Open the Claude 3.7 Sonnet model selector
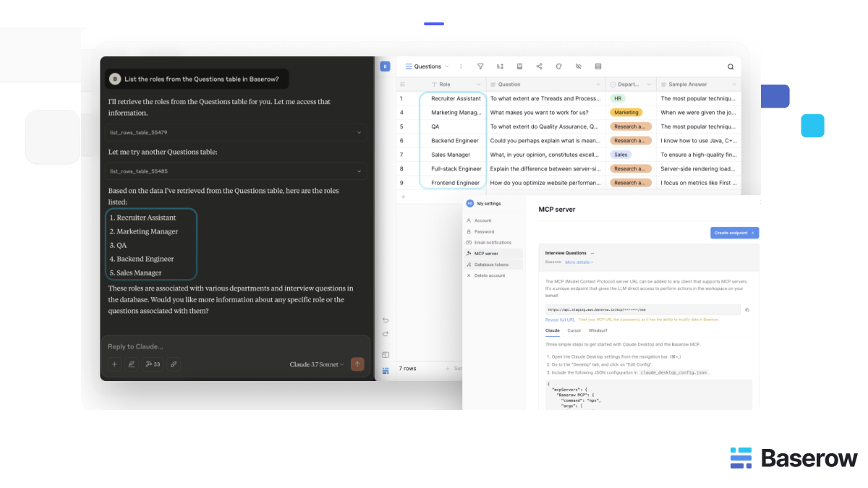This screenshot has height=488, width=868. (317, 364)
